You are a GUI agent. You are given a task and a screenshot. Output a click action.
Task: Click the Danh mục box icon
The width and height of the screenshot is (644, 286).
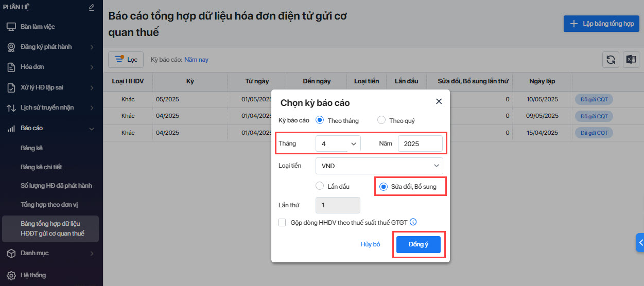11,253
